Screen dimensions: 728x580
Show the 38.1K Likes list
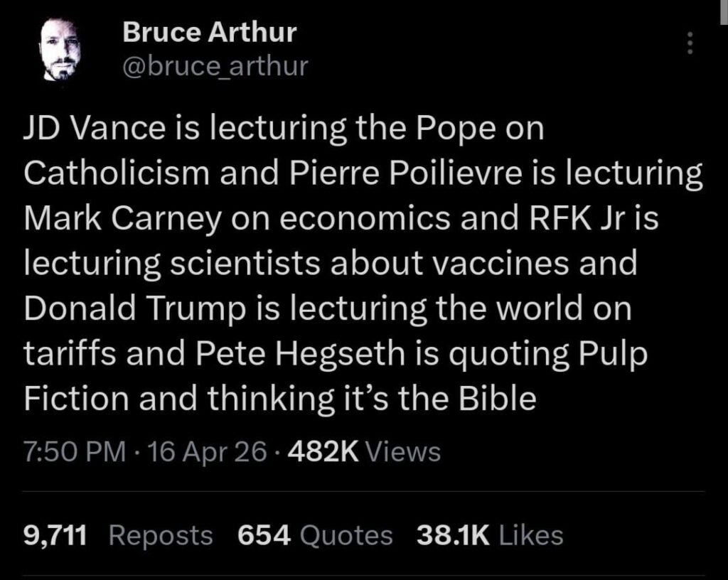[490, 535]
